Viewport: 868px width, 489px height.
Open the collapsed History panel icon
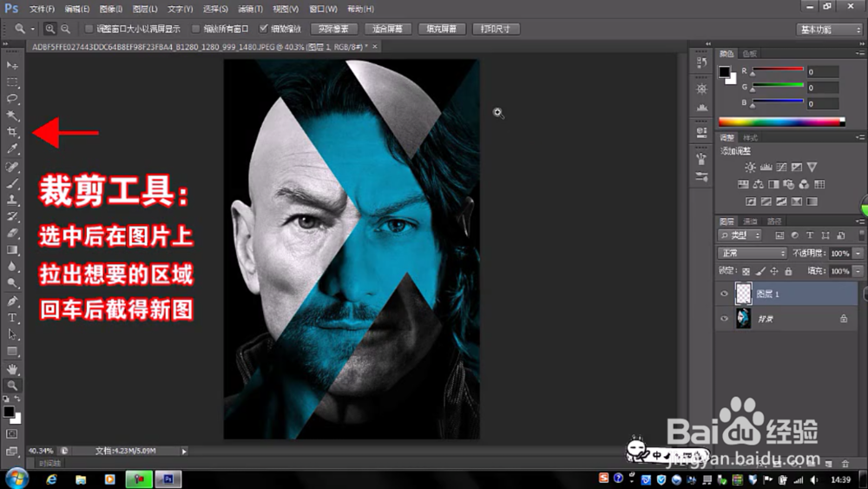click(x=702, y=63)
